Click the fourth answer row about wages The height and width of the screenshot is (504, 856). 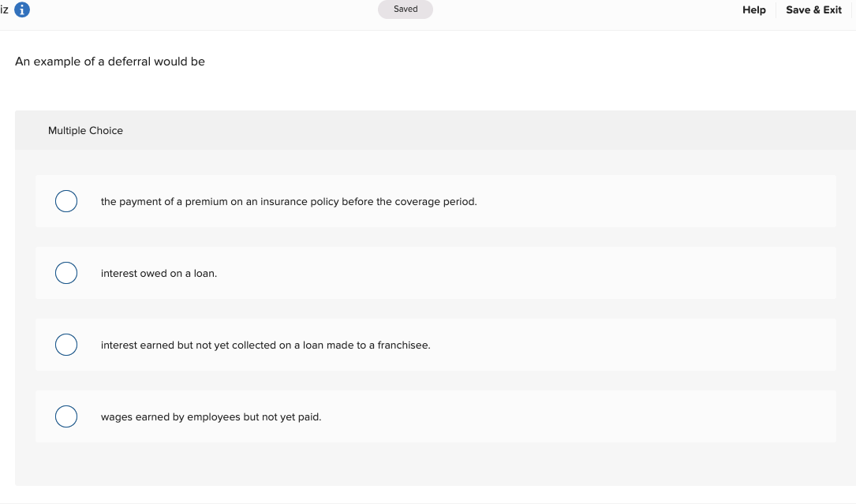434,416
